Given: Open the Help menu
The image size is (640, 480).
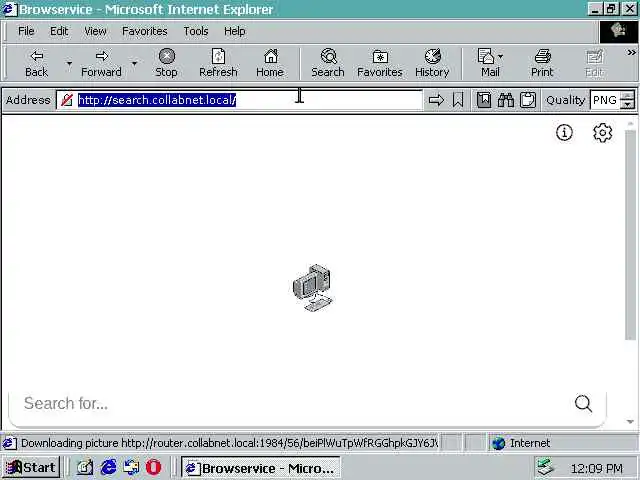Looking at the screenshot, I should point(235,31).
